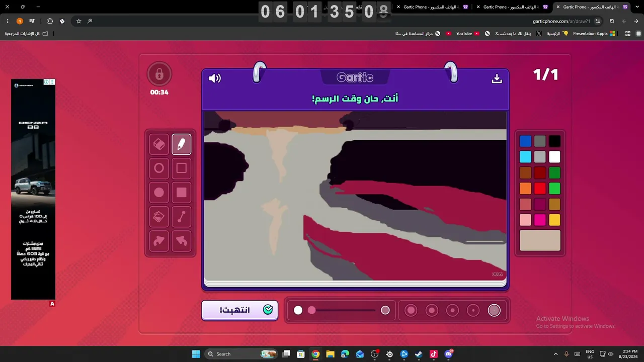Click the انتهيت! done button
This screenshot has height=362, width=644.
coord(240,310)
